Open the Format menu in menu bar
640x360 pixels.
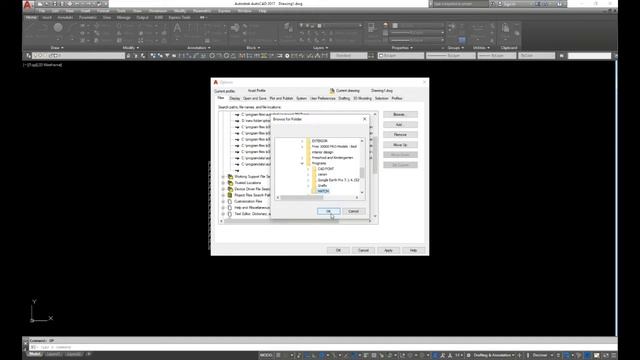point(103,11)
